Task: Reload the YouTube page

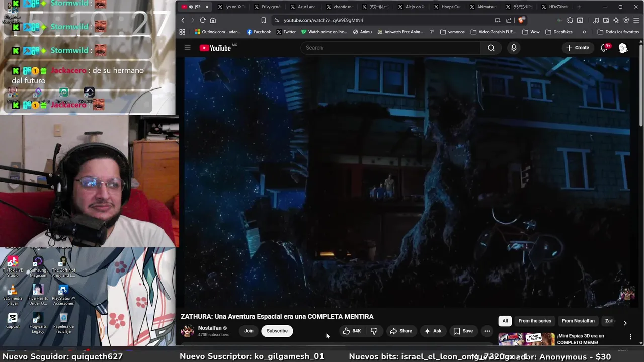Action: point(203,20)
